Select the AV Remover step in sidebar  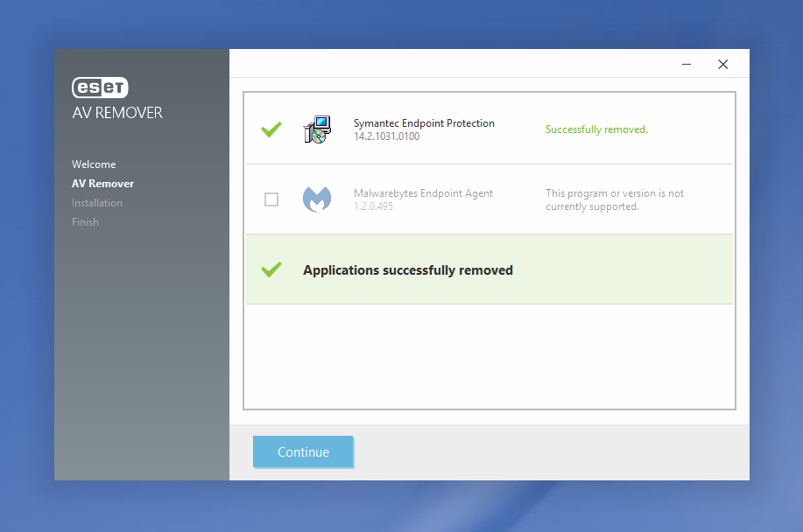103,184
